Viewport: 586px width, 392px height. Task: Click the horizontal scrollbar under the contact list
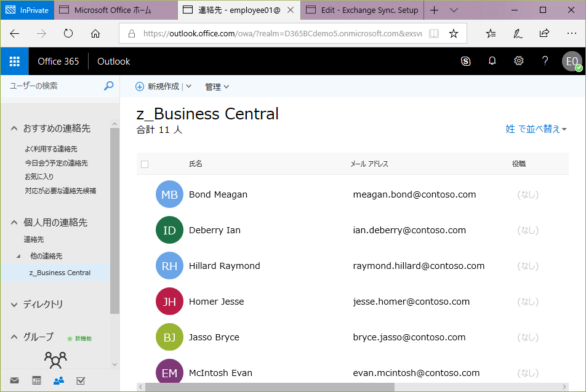point(270,387)
